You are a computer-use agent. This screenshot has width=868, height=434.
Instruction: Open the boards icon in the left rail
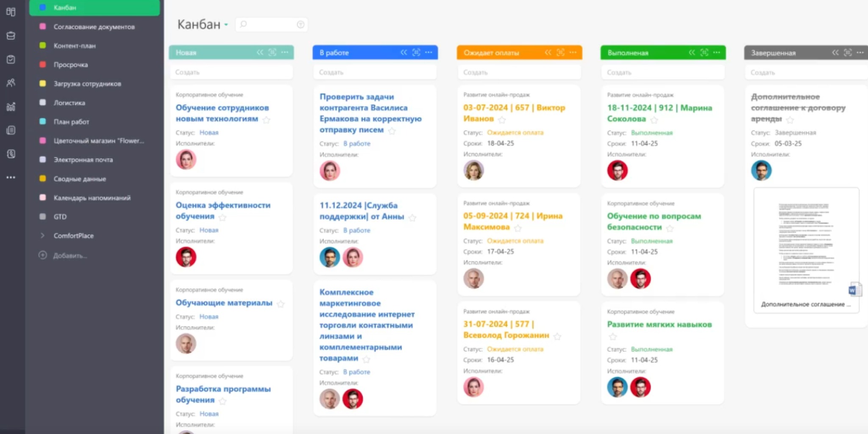point(11,12)
